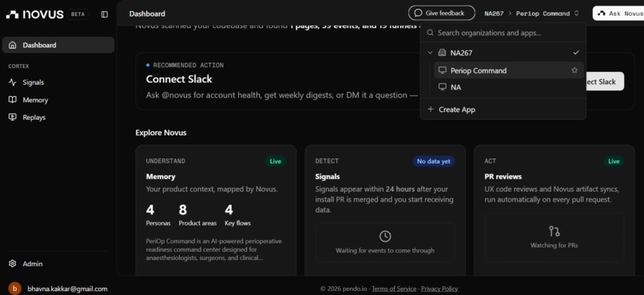Click the Novus logo
644x295 pixels.
35,14
